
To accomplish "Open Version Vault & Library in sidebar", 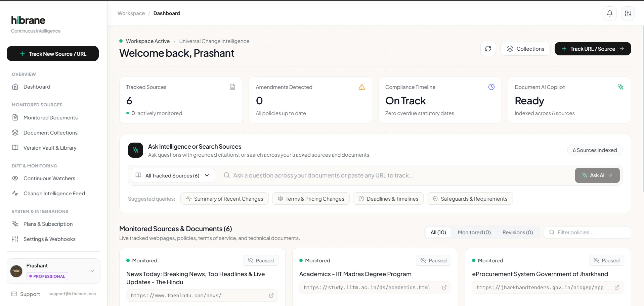I will pos(50,148).
